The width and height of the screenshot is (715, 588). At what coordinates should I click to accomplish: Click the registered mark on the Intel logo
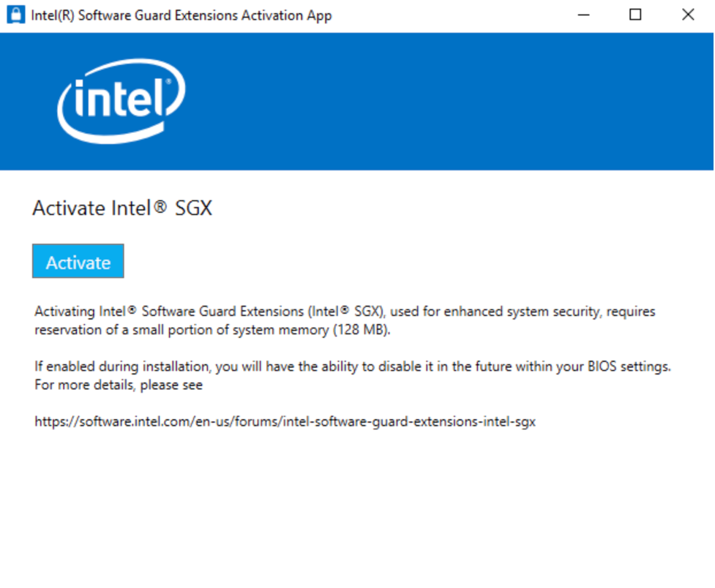pos(168,82)
